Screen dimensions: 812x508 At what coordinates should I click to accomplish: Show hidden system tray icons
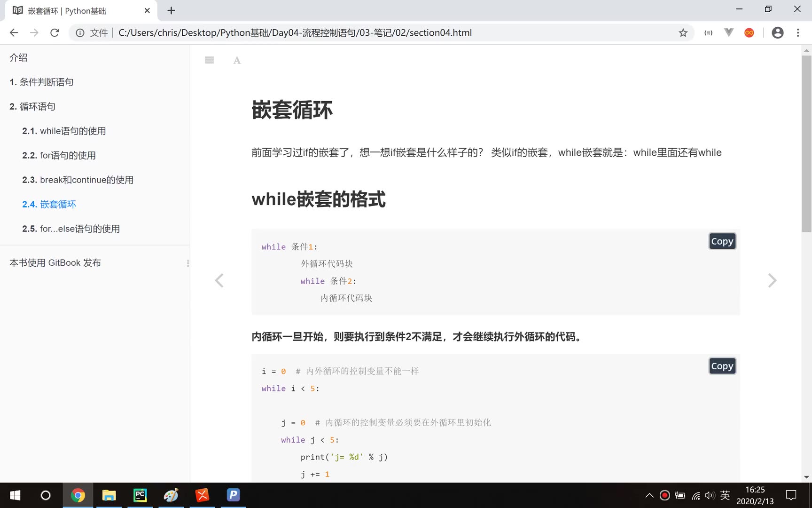tap(649, 495)
